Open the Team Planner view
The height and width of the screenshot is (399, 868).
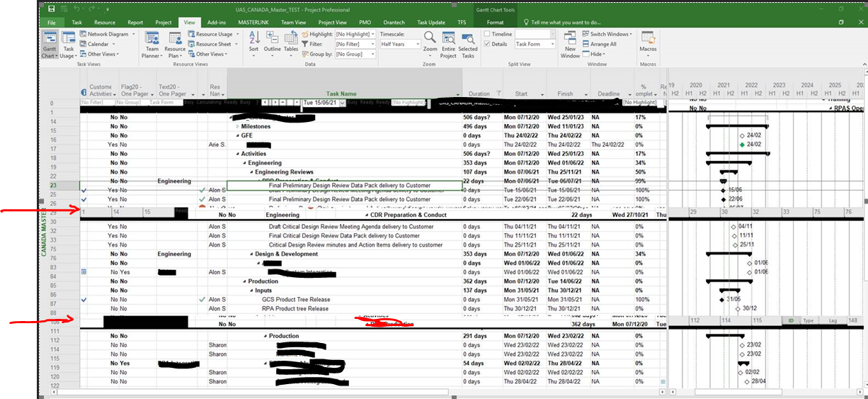[x=152, y=45]
